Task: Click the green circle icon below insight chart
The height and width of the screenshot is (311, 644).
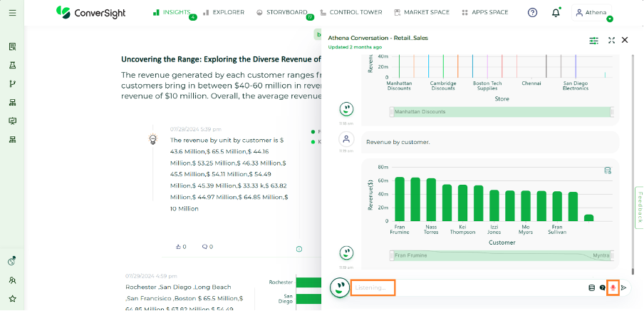Action: [299, 249]
